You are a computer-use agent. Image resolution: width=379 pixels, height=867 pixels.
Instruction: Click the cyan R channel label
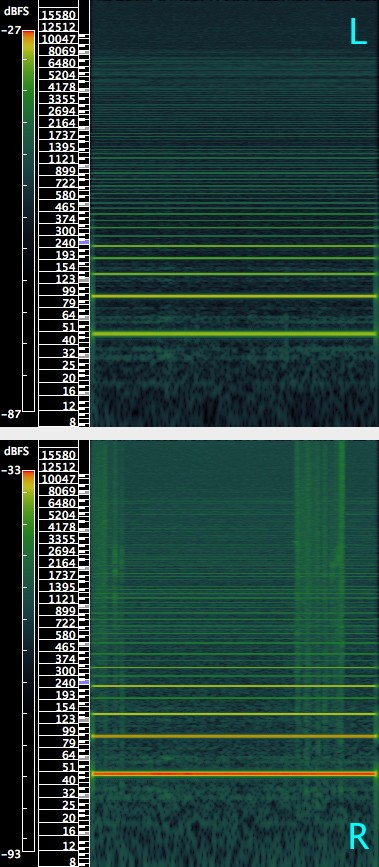click(x=359, y=837)
